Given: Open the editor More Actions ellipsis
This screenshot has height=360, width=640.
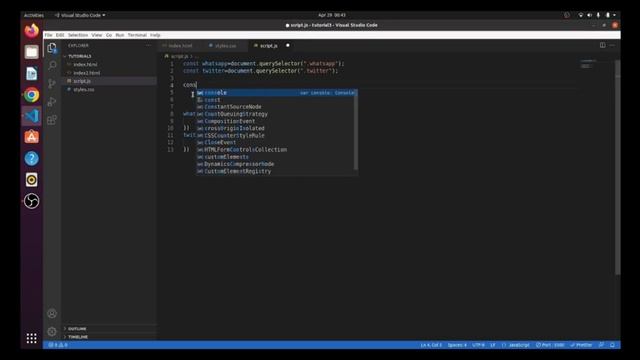Looking at the screenshot, I should click(x=612, y=45).
